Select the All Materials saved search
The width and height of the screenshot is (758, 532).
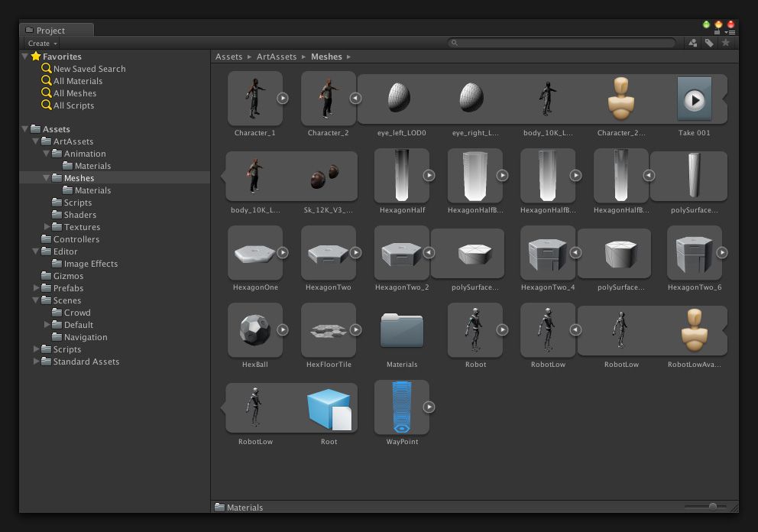point(77,81)
